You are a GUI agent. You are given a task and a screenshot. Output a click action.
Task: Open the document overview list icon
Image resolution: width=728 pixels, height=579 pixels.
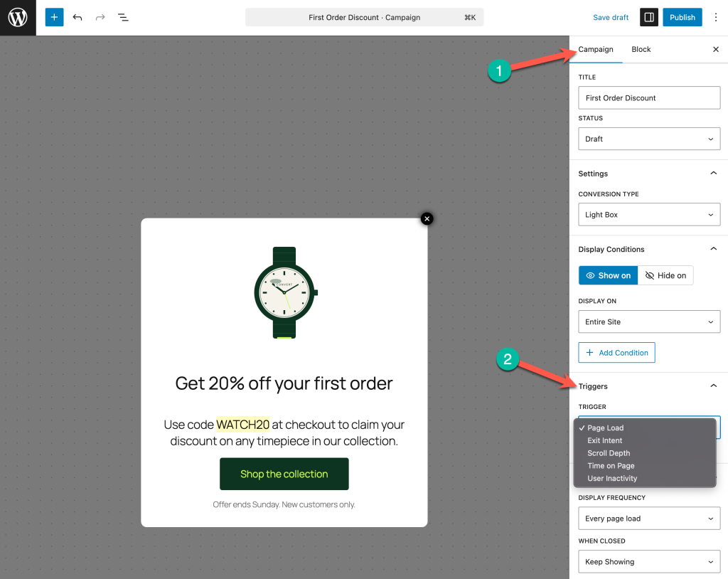tap(123, 17)
